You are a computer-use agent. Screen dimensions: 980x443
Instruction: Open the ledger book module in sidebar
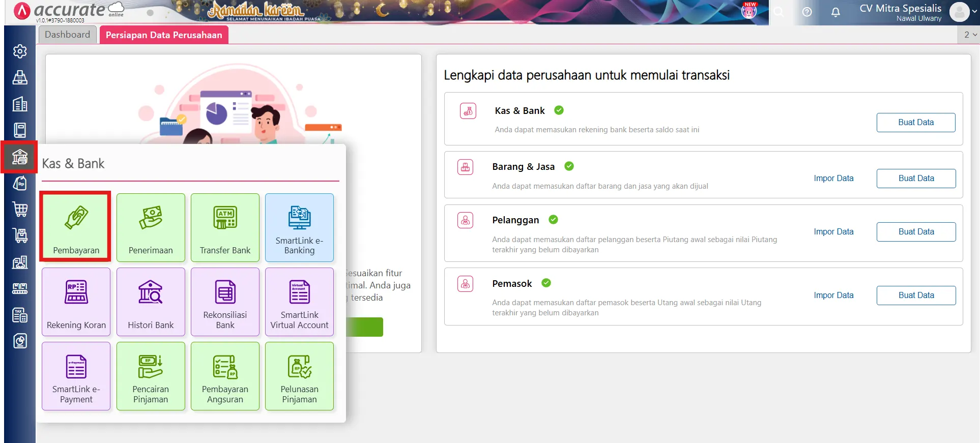click(x=20, y=130)
